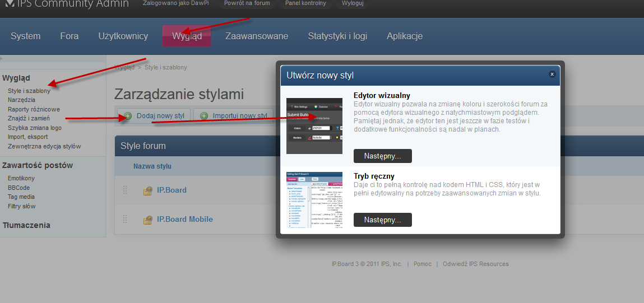Open Filtry słów in the sidebar

22,206
